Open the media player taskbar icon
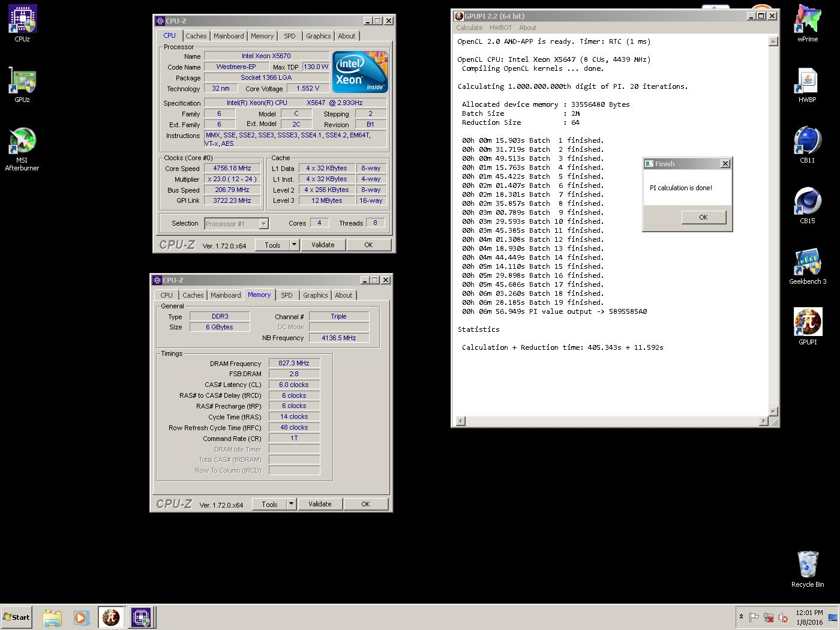This screenshot has width=840, height=630. (x=81, y=617)
